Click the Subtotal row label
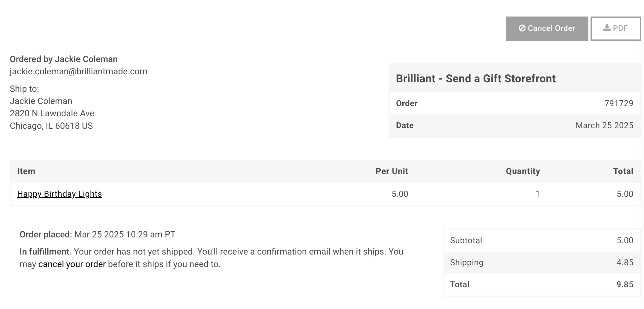Screen dimensions: 644x309 466,240
